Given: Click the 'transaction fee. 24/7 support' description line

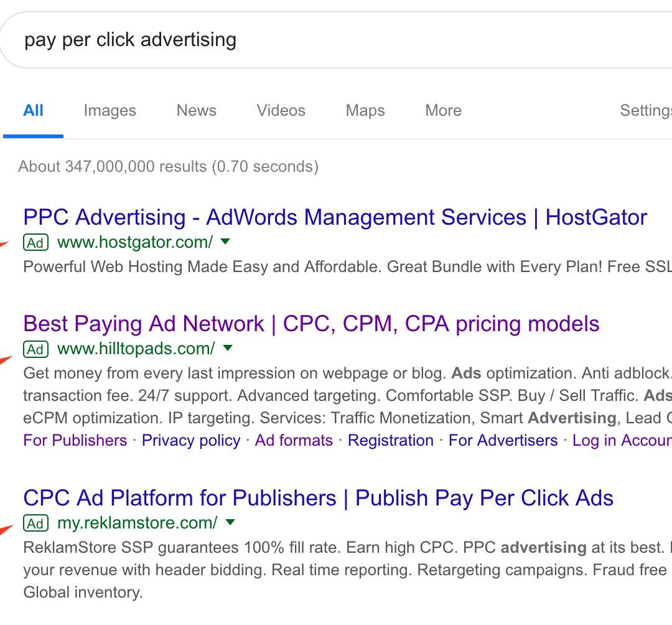Looking at the screenshot, I should coord(348,395).
